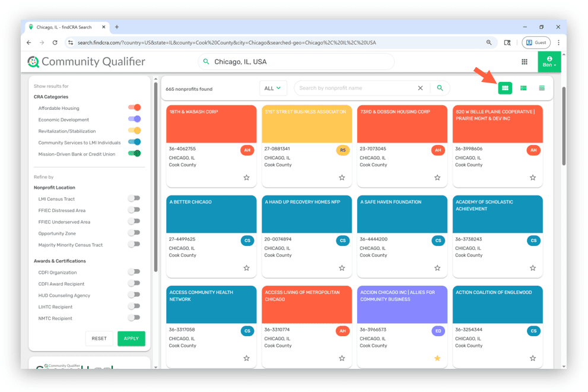Enable FFIEC Distressed Area filter
Viewport: 588px width, 392px height.
(x=134, y=210)
